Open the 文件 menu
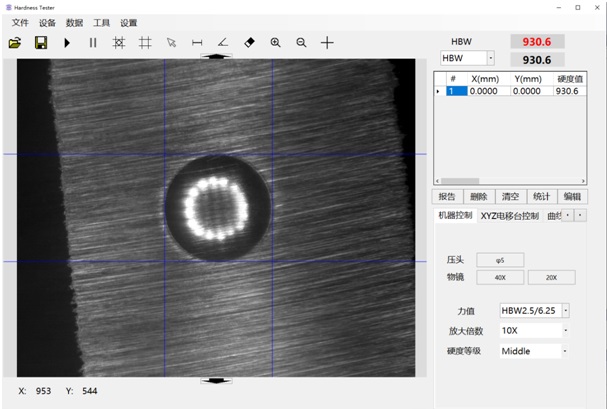607x409 pixels. click(x=20, y=23)
